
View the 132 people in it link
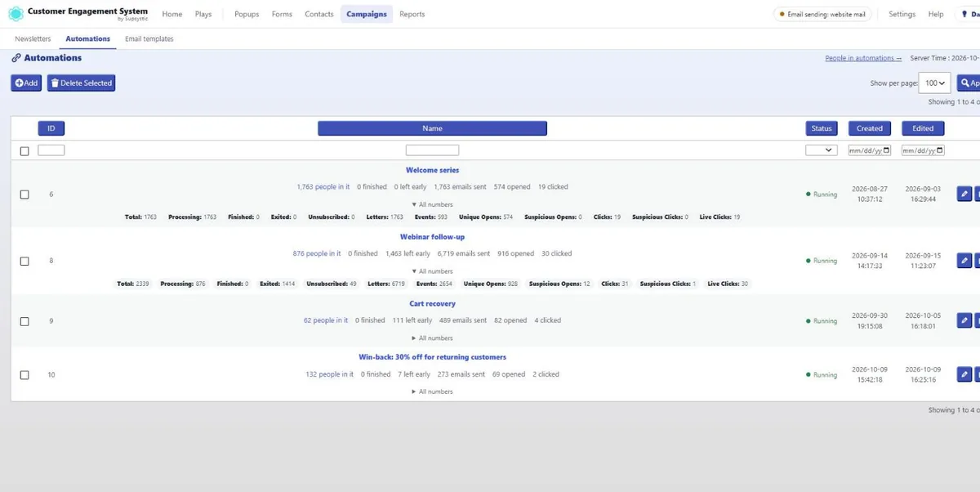[330, 374]
